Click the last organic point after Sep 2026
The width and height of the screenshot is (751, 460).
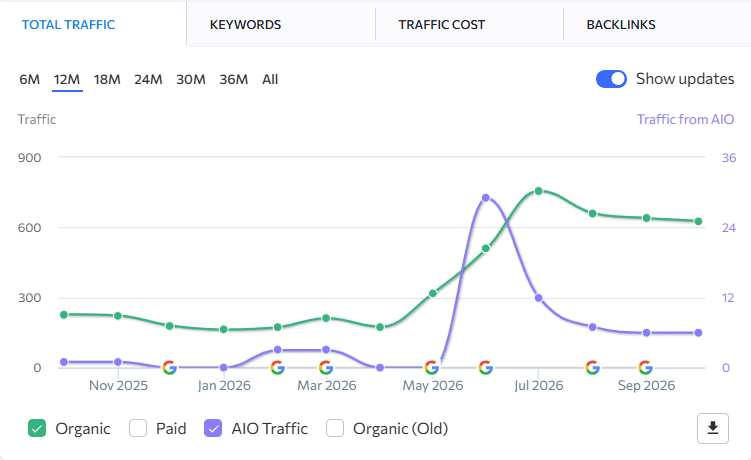click(x=698, y=221)
